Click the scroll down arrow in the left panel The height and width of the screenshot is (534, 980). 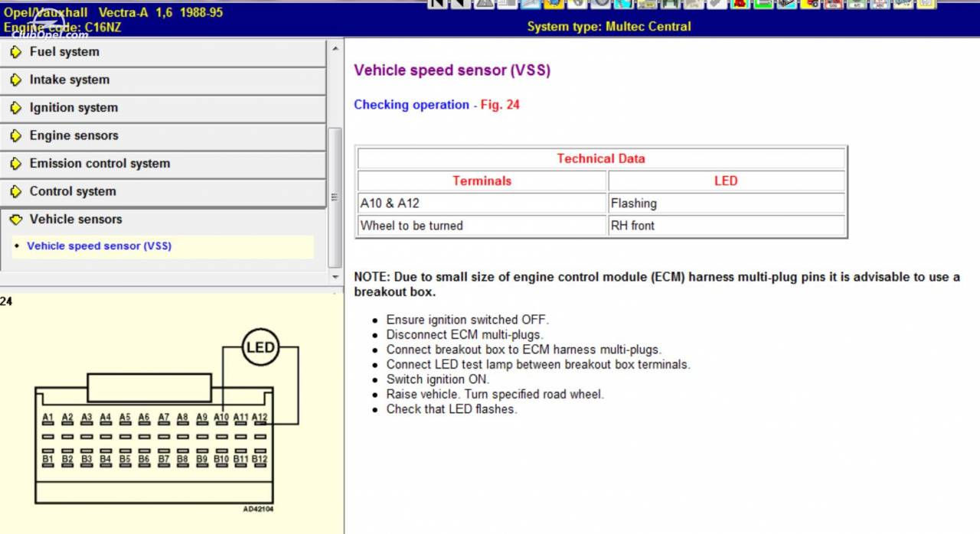335,277
